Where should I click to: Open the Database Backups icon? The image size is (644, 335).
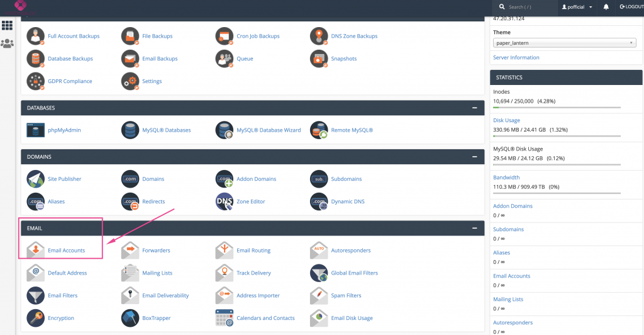coord(36,59)
